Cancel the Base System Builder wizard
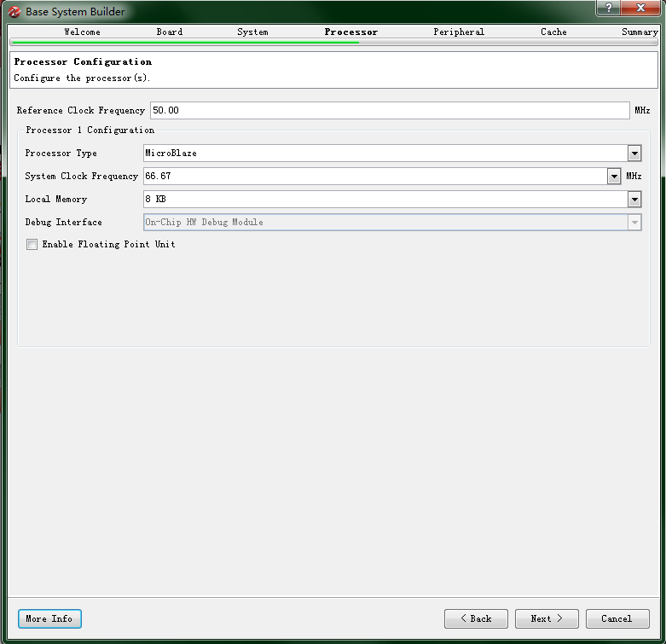This screenshot has width=666, height=644. click(617, 619)
